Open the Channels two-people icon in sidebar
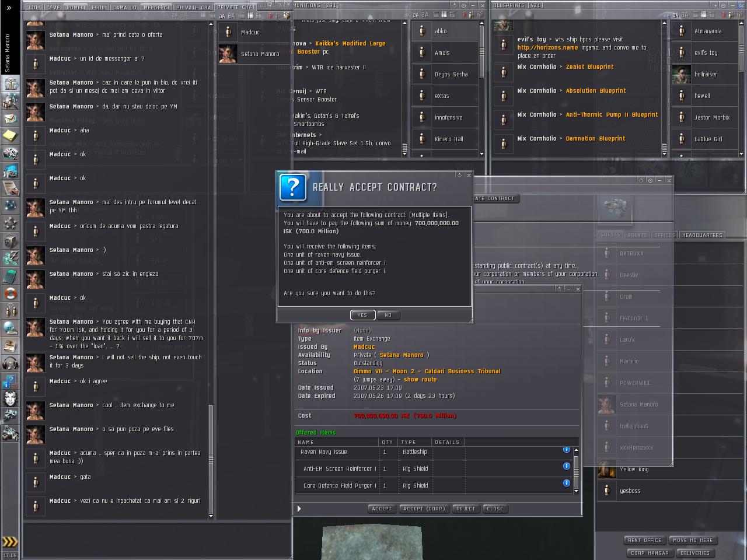The height and width of the screenshot is (560, 747). point(10,311)
